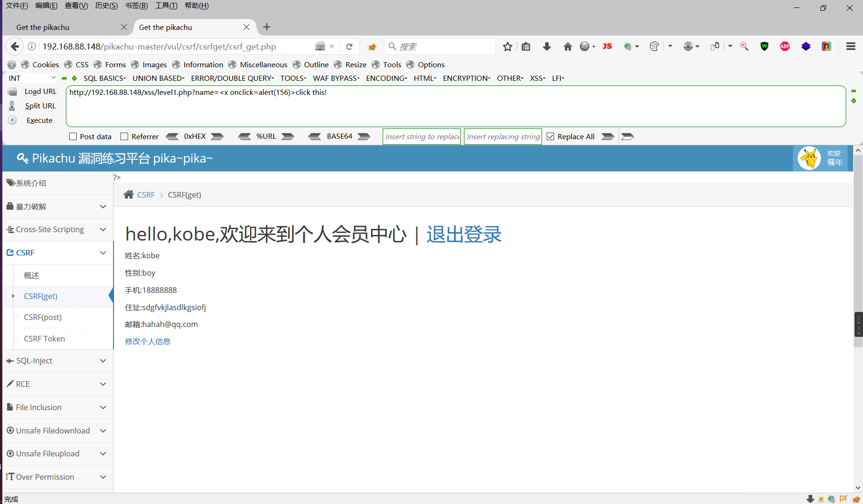The height and width of the screenshot is (504, 863).
Task: Enable the Post data checkbox
Action: (73, 136)
